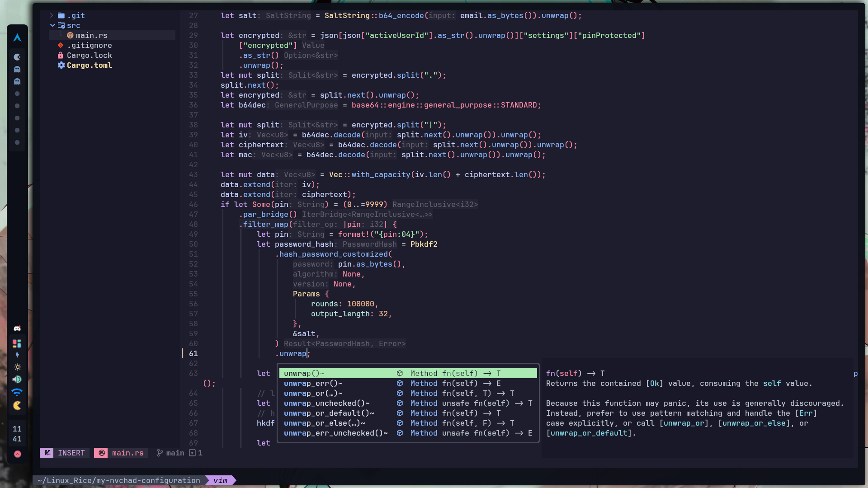Click the red chevron-up button in sidebar
The width and height of the screenshot is (868, 488).
point(17,454)
